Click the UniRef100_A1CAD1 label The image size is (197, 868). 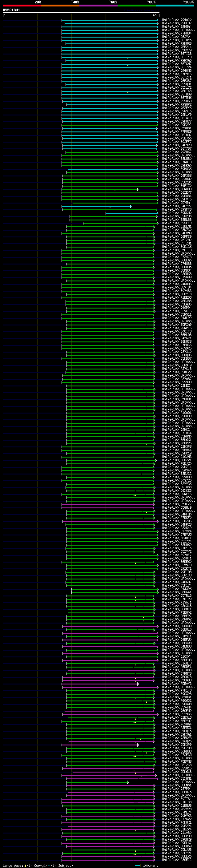[176, 413]
